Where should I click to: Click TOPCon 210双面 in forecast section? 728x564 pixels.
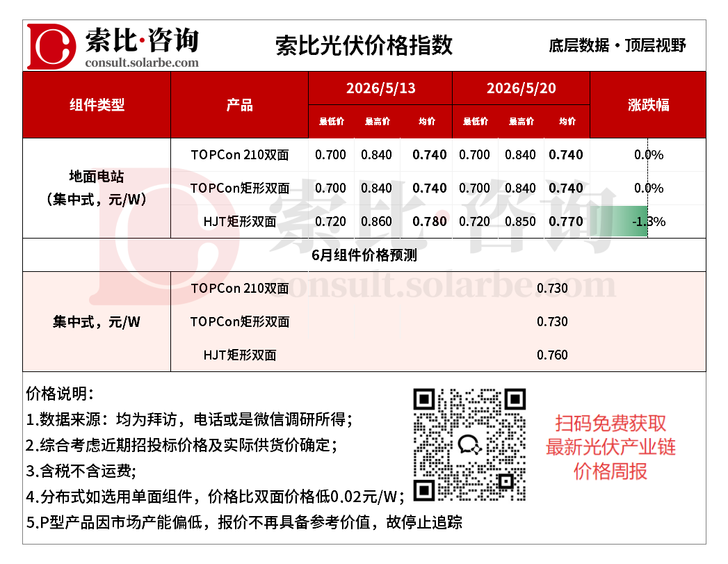240,289
